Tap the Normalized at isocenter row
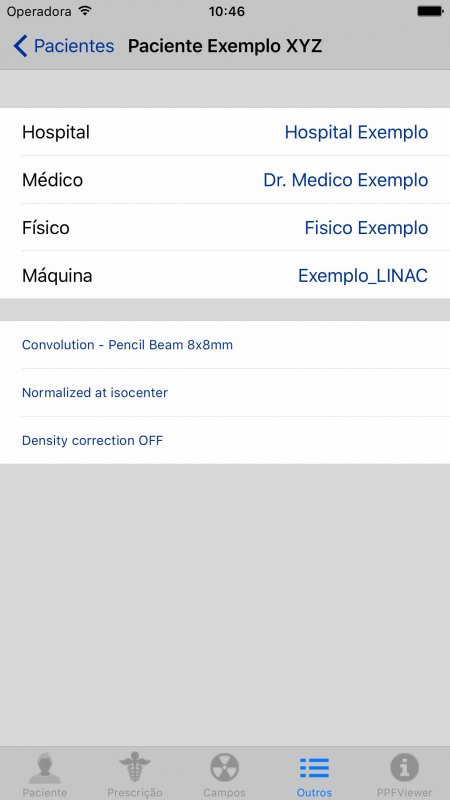Screen dimensions: 450x800 pyautogui.click(x=225, y=392)
